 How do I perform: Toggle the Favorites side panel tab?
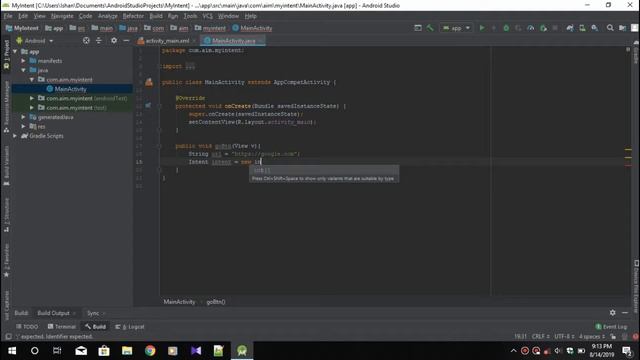(6, 261)
